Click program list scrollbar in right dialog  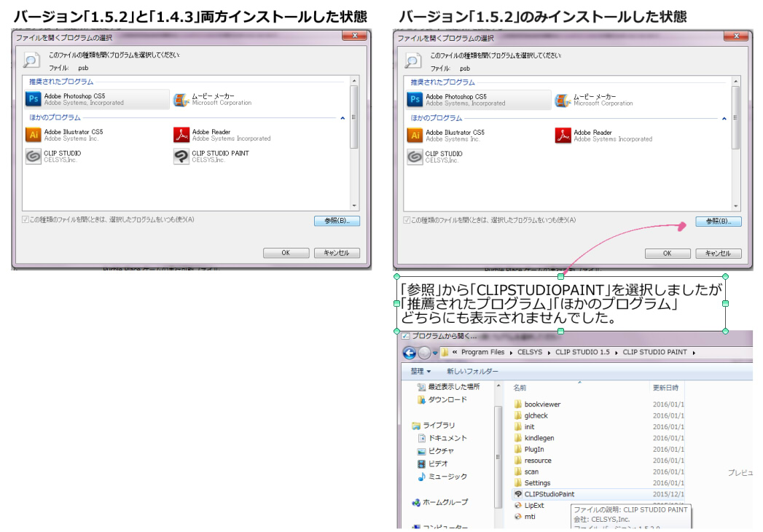coord(735,118)
